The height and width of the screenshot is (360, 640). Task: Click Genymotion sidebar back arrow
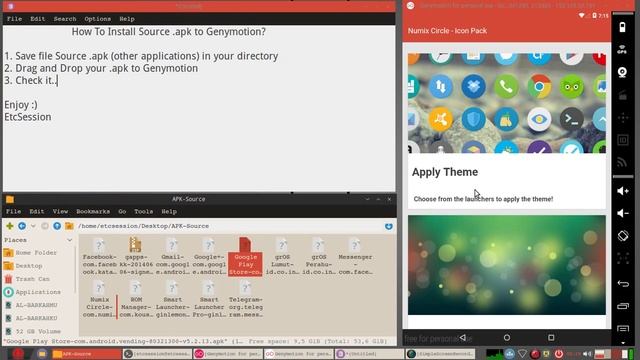623,283
